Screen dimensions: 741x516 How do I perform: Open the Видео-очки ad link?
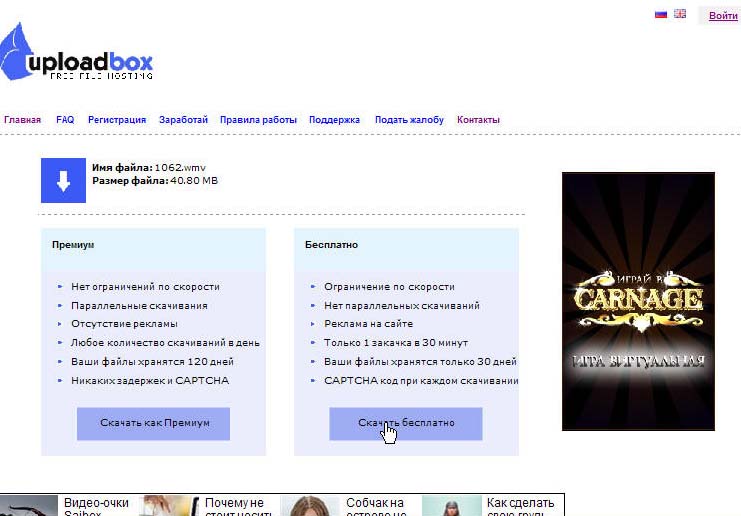[x=96, y=506]
